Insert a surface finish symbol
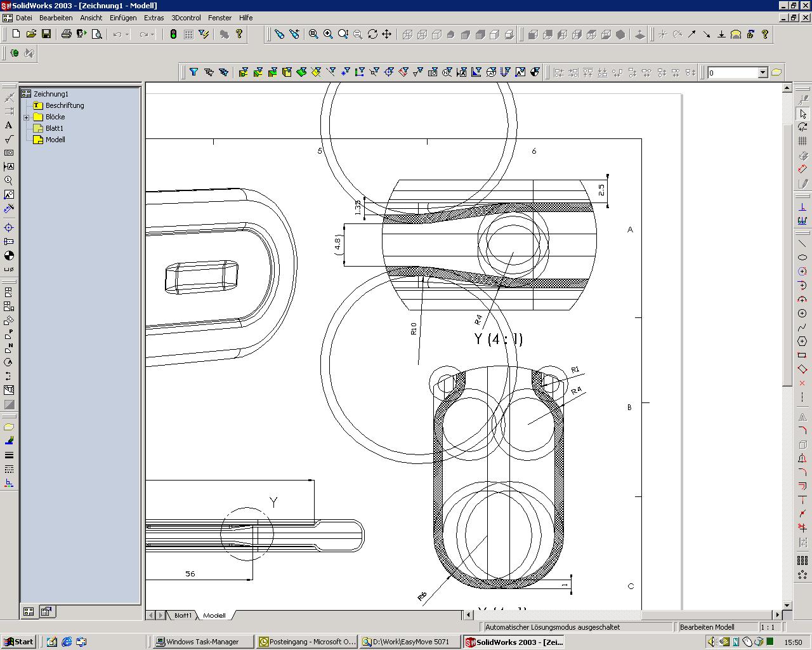The width and height of the screenshot is (812, 650). click(x=9, y=139)
